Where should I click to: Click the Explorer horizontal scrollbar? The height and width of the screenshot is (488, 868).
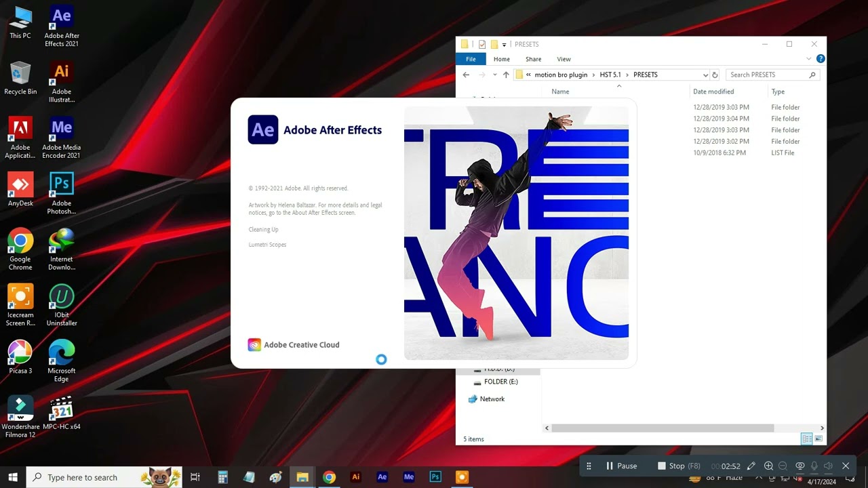(x=663, y=428)
